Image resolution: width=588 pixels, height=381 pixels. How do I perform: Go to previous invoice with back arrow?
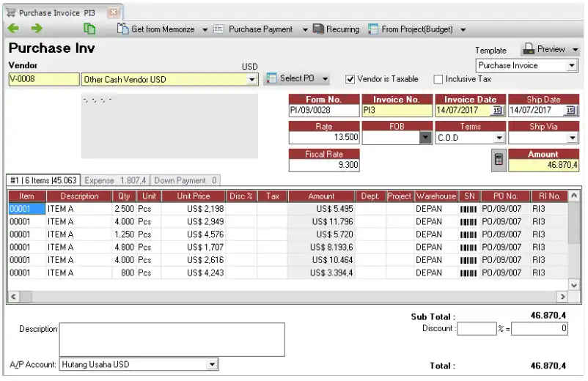click(x=13, y=28)
